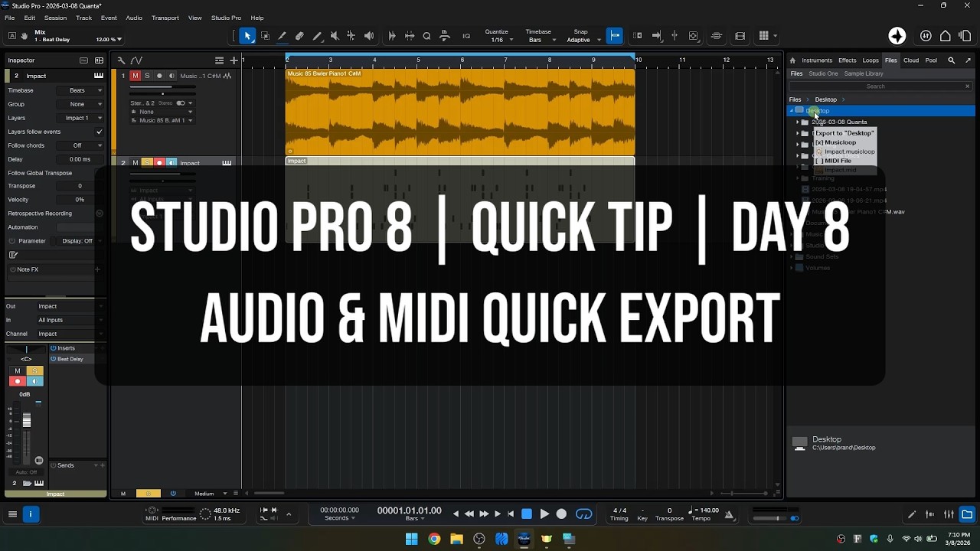This screenshot has height=551, width=980.
Task: Show automation curve icon in track header
Action: pyautogui.click(x=136, y=60)
